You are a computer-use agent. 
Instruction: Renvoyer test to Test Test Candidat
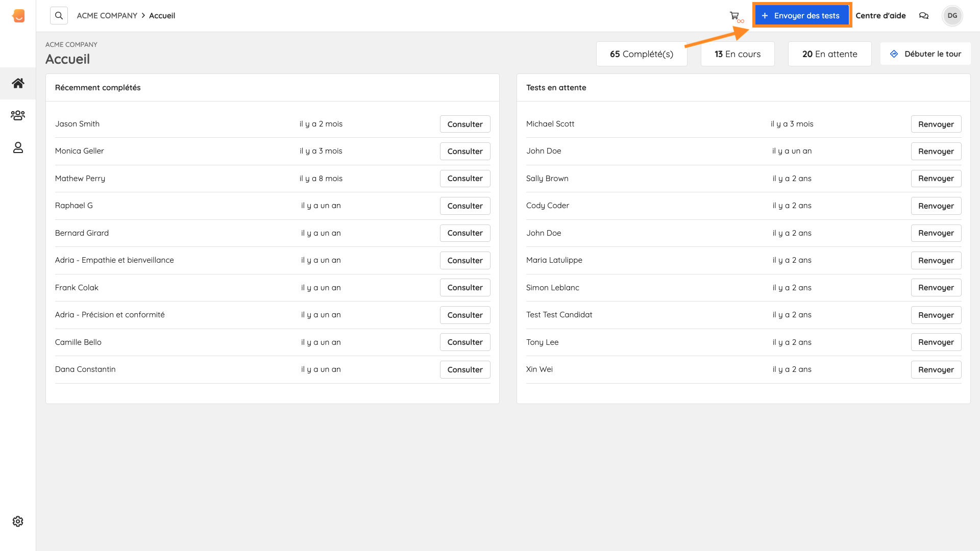(936, 315)
